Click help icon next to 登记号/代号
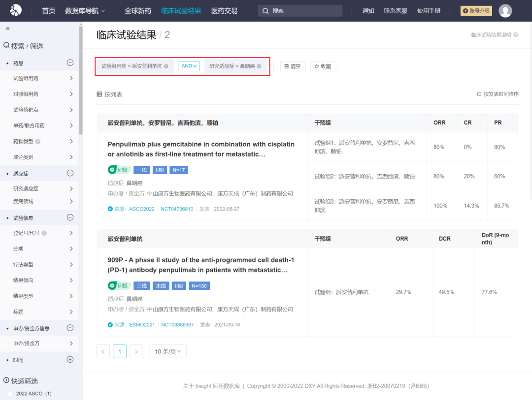This screenshot has height=400, width=532. 44,233
